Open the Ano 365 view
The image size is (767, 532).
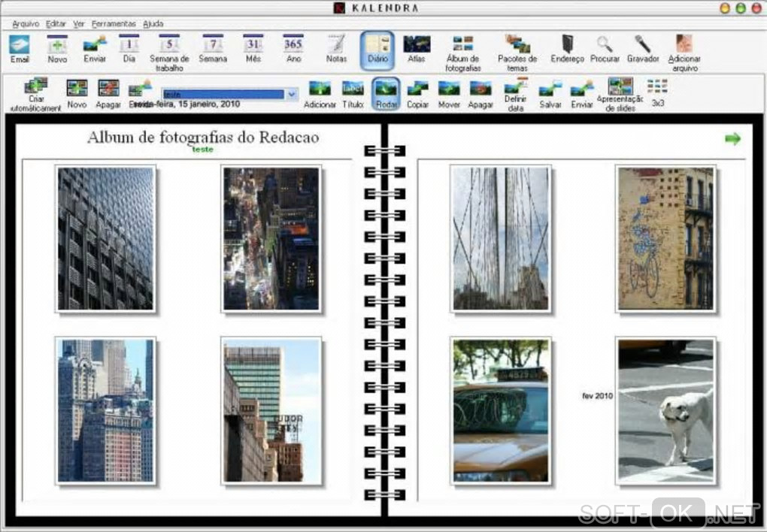pos(293,49)
